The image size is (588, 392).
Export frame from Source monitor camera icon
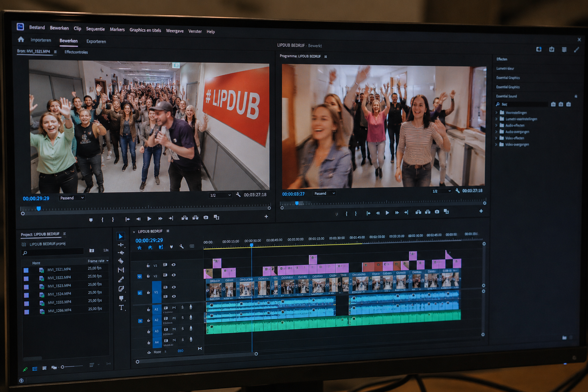206,217
